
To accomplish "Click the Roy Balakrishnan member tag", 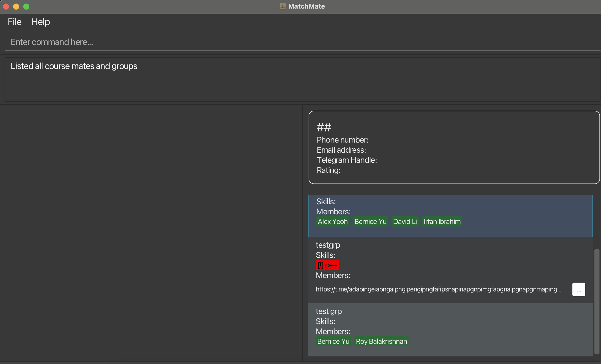I will [x=381, y=342].
